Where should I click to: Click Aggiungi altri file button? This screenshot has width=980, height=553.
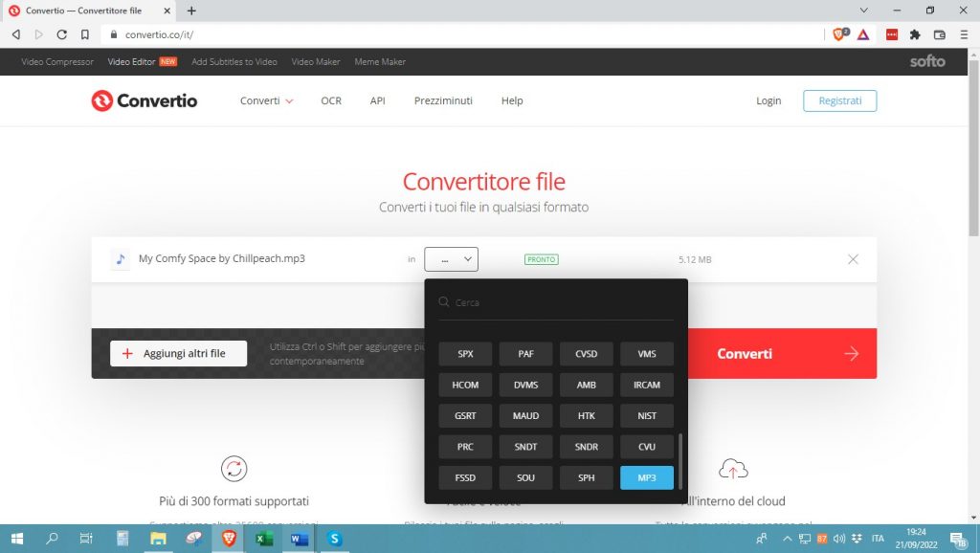click(x=178, y=354)
